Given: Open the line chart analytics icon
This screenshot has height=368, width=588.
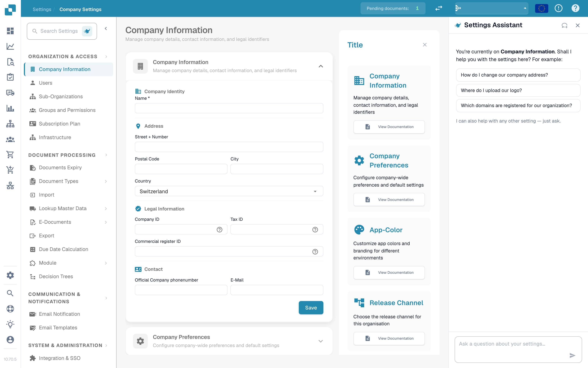Looking at the screenshot, I should (10, 46).
